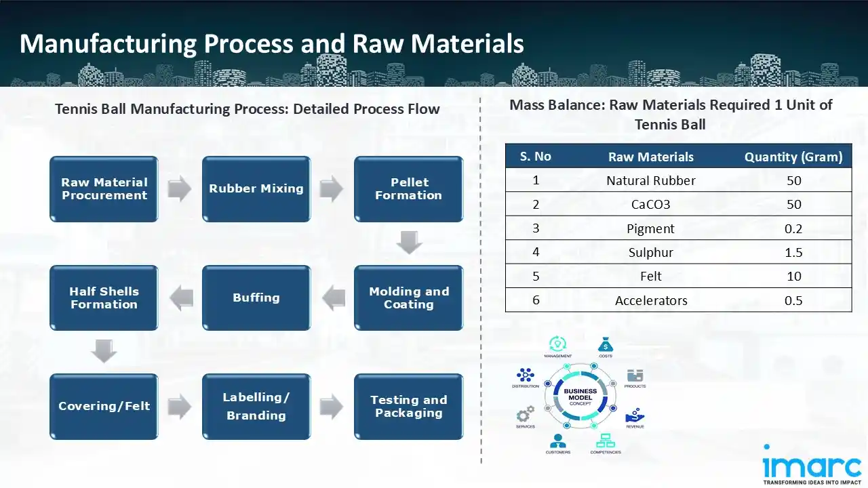
Task: Click arrow between Rubber Mixing and Pellet Formation
Action: tap(332, 189)
